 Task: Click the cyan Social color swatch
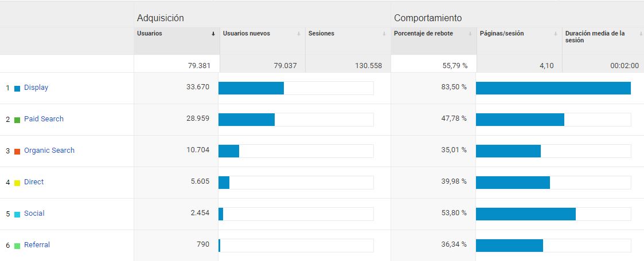tap(17, 214)
